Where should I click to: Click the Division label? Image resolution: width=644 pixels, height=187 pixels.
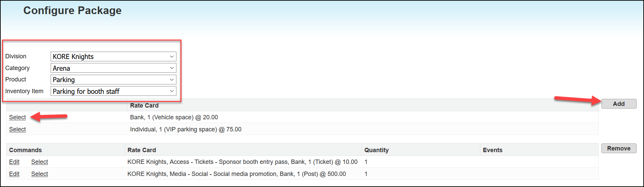[x=16, y=56]
